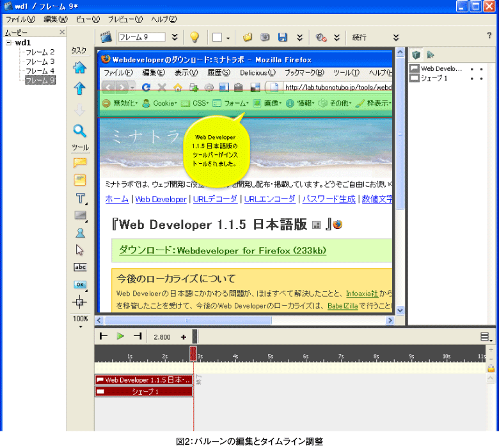Open the cursor tab in right panel
The width and height of the screenshot is (499, 448).
coord(431,55)
